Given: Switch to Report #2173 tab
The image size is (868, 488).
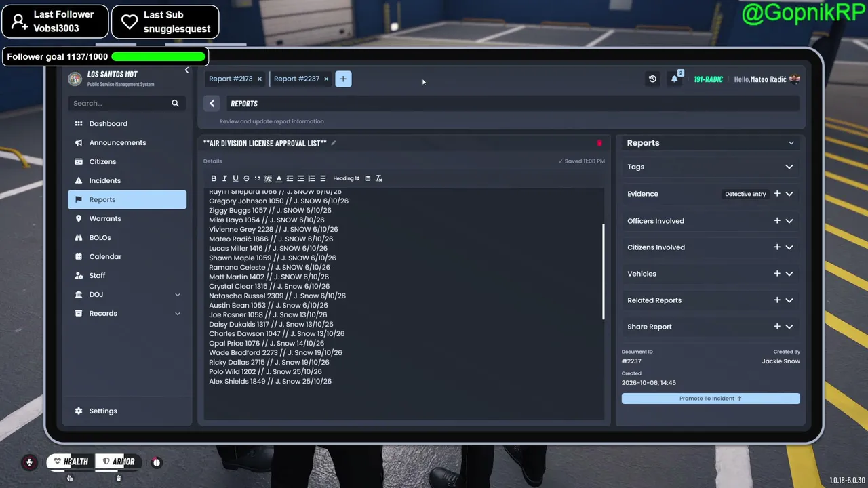Looking at the screenshot, I should 231,79.
